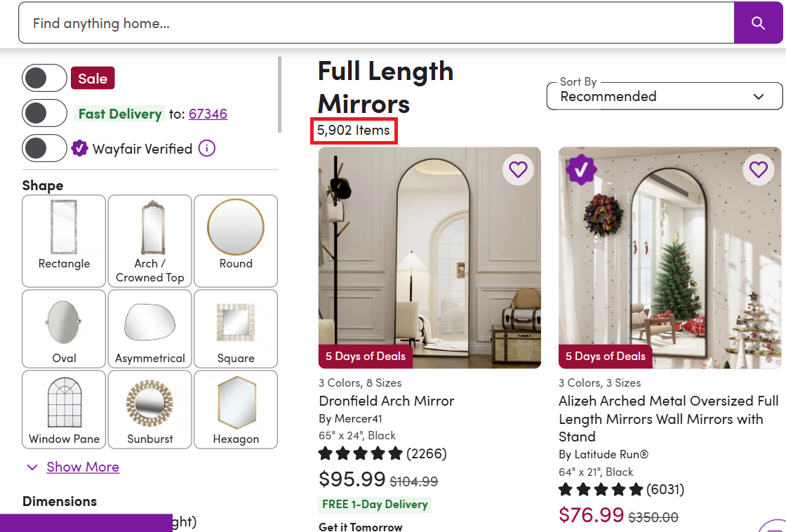Select the Oval shape filter

[x=63, y=328]
